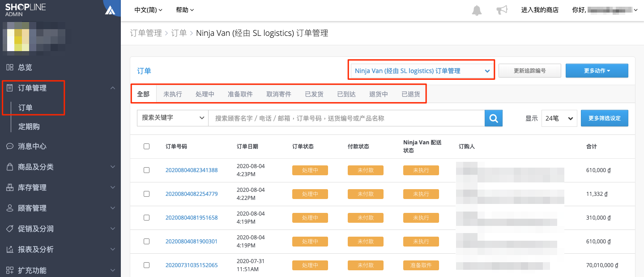This screenshot has height=277, width=644.
Task: Click the 消息中心 chat bubble icon
Action: (x=10, y=146)
